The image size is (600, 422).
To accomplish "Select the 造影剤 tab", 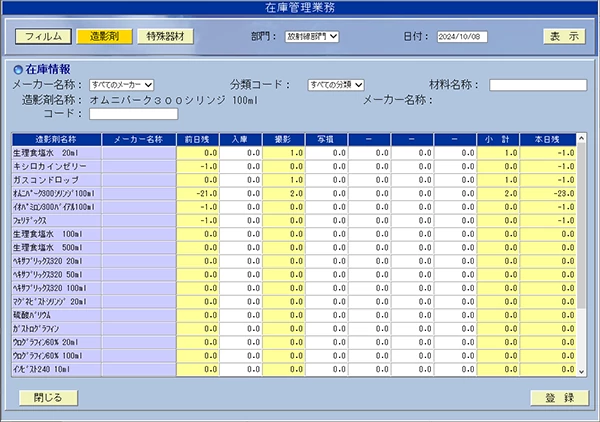I will pos(104,36).
